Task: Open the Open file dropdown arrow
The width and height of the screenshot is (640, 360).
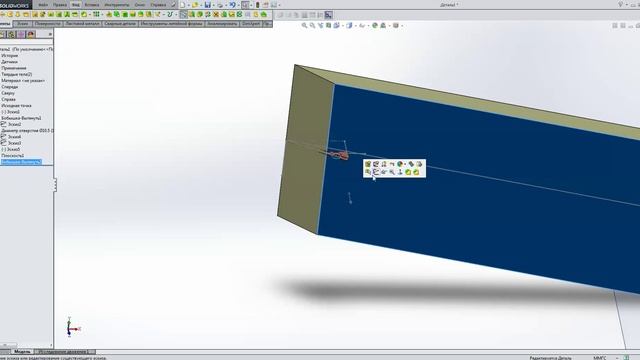Action: pyautogui.click(x=201, y=5)
